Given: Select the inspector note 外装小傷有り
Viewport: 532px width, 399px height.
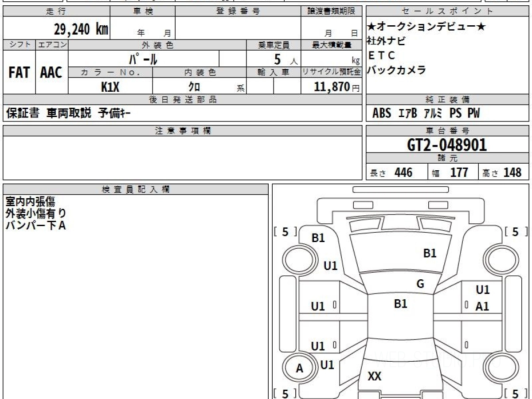Looking at the screenshot, I should tap(36, 213).
